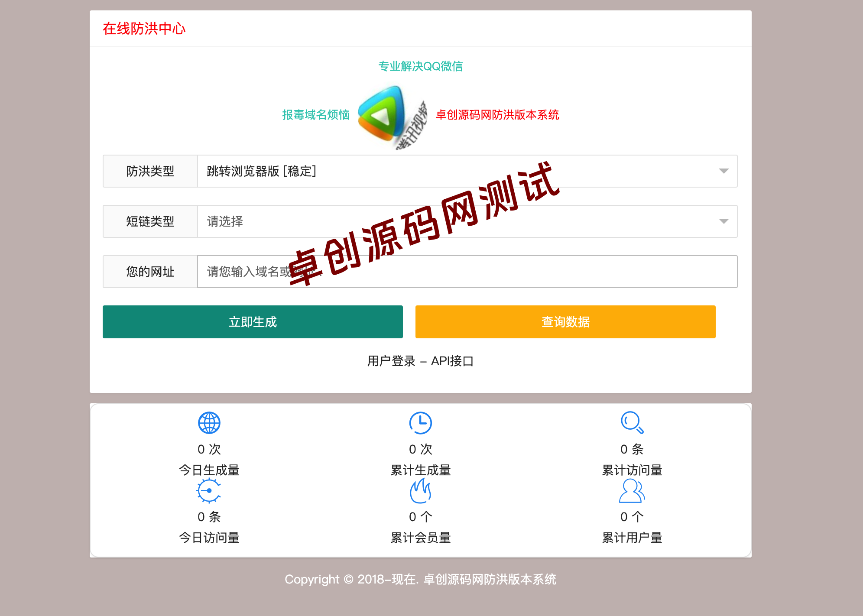Click the 累计生成量 label
Screen dimensions: 863x616
tap(421, 470)
